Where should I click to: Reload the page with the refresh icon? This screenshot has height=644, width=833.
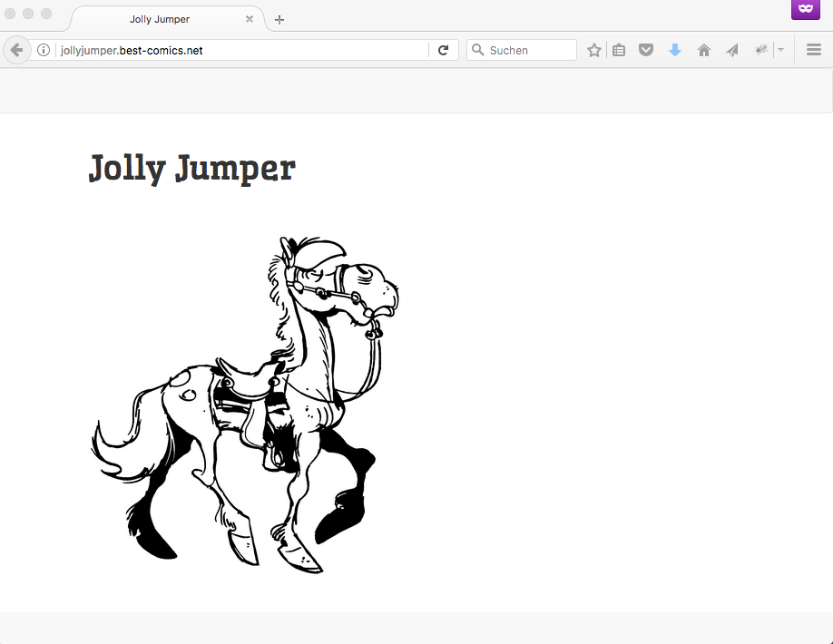443,51
